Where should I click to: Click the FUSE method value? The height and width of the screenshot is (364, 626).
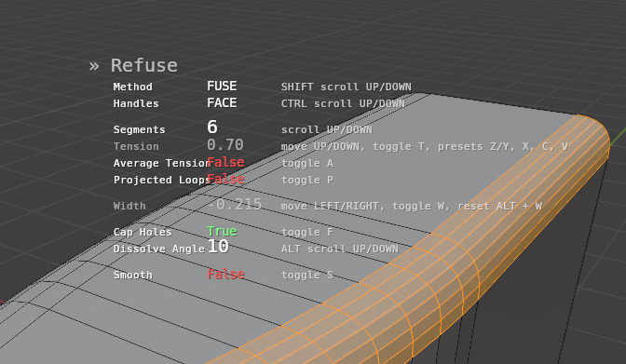[x=222, y=86]
